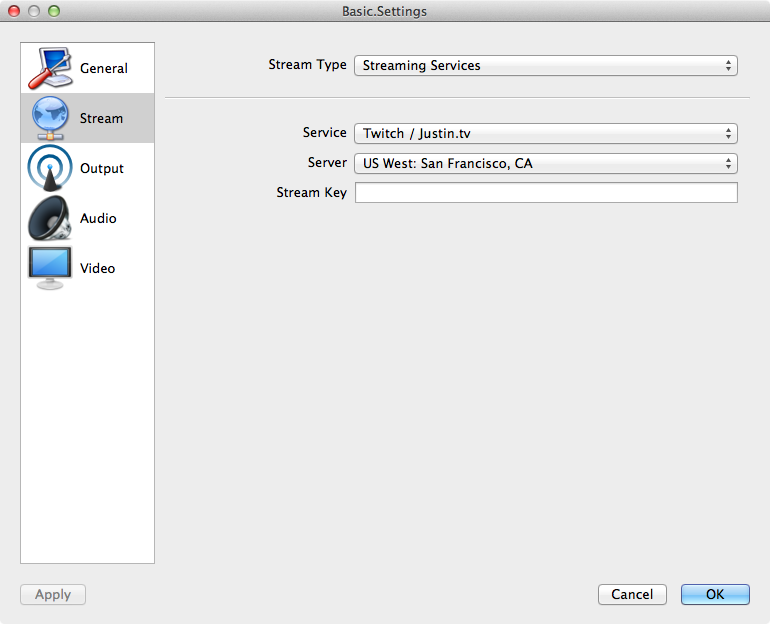Click the Stream Type dropdown arrows
The height and width of the screenshot is (624, 770).
pyautogui.click(x=728, y=66)
